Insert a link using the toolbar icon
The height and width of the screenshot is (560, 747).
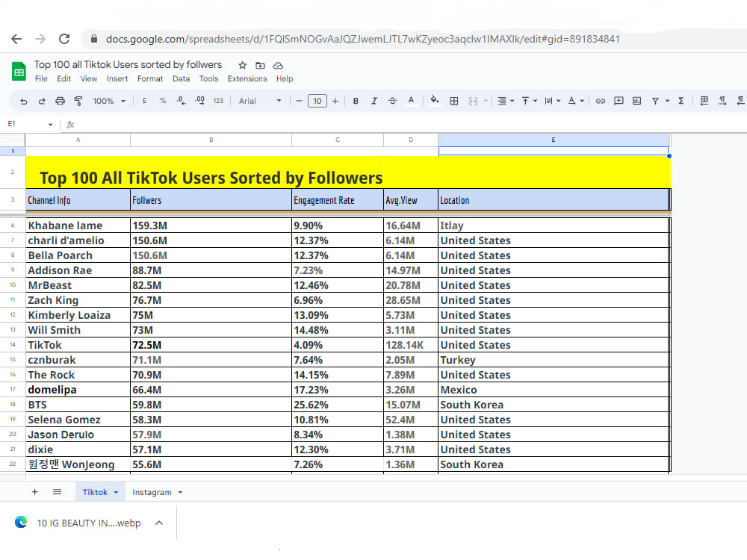click(600, 100)
